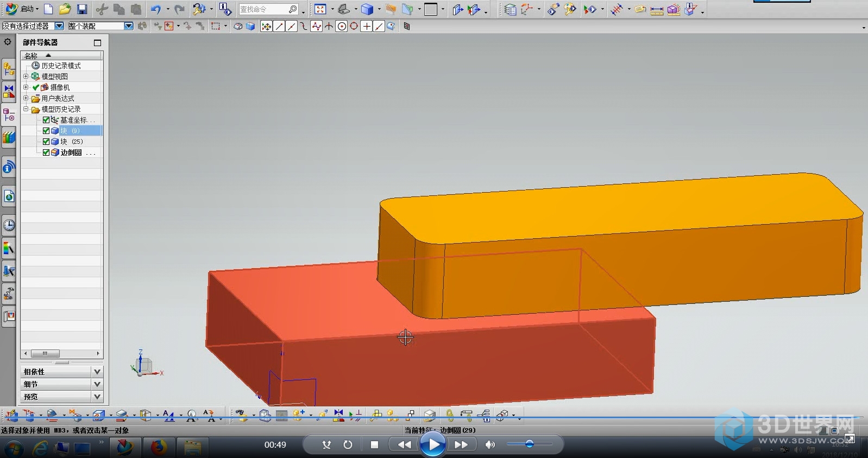This screenshot has height=458, width=868.
Task: Save the current part
Action: point(82,9)
